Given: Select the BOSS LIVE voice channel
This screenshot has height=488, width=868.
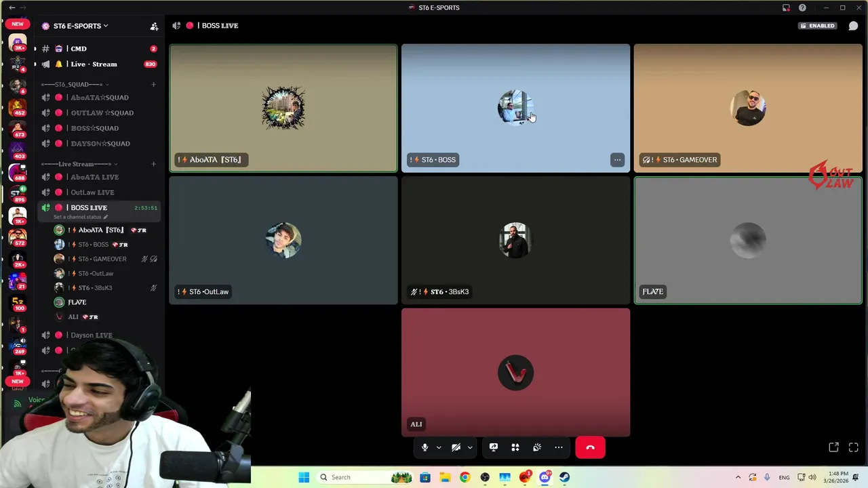Looking at the screenshot, I should 99,207.
